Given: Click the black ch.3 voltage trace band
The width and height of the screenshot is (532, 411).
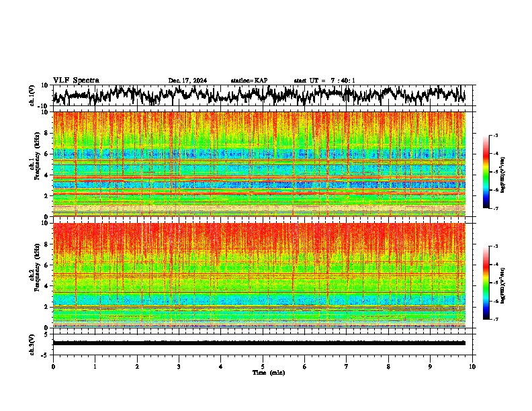Looking at the screenshot, I should pos(259,343).
